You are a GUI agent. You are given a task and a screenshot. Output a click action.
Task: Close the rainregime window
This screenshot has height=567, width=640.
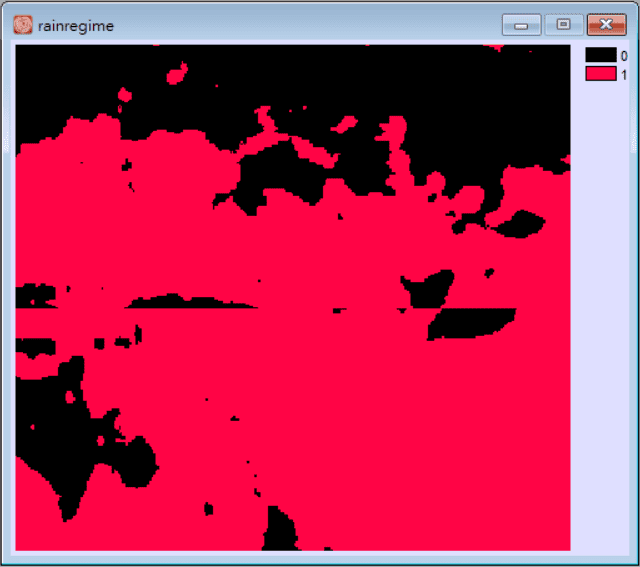607,25
